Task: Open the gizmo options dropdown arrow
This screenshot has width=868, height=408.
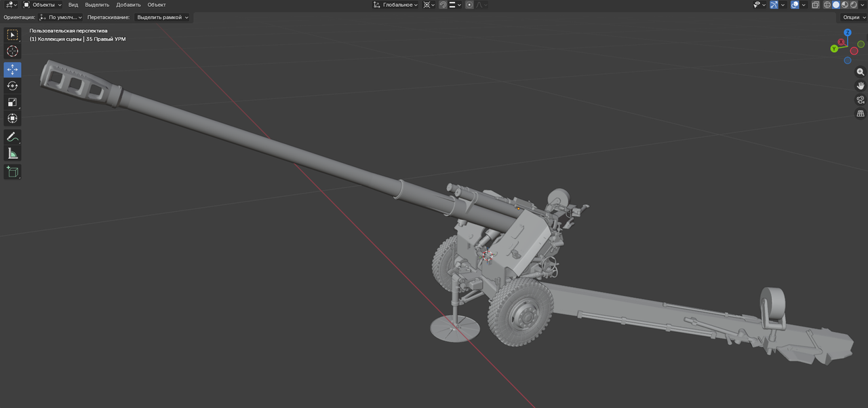Action: tap(783, 5)
